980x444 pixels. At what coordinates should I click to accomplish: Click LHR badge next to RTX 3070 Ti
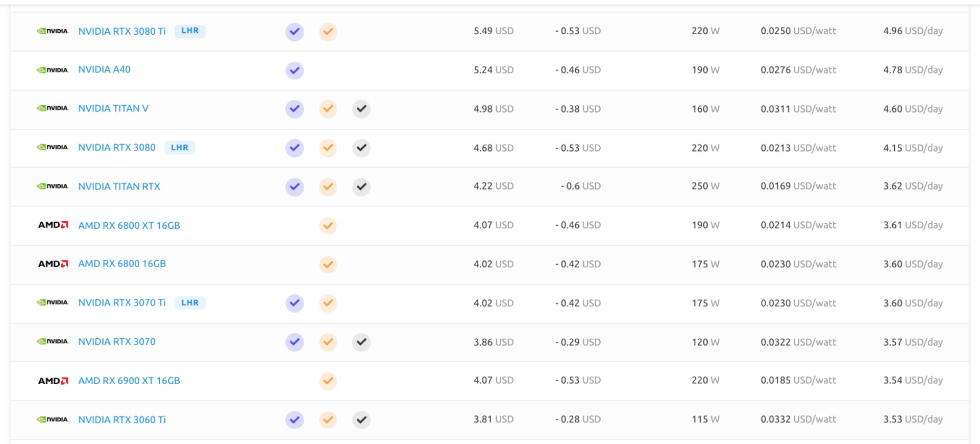tap(190, 303)
